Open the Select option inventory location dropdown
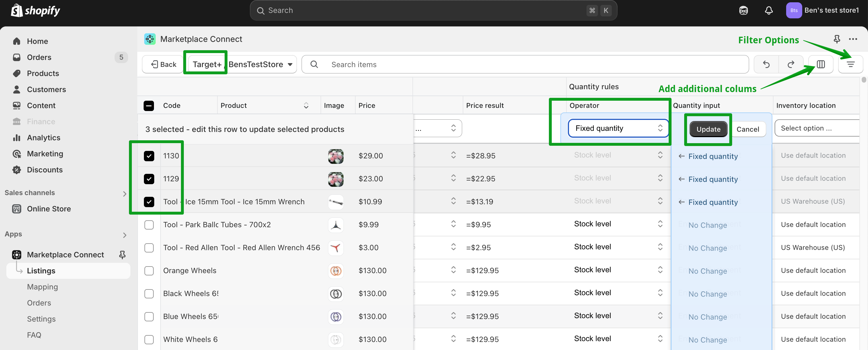This screenshot has height=350, width=868. pyautogui.click(x=817, y=128)
